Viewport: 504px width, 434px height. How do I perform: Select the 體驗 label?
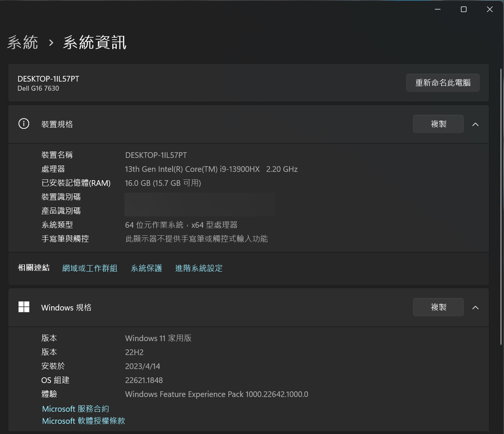tap(49, 394)
